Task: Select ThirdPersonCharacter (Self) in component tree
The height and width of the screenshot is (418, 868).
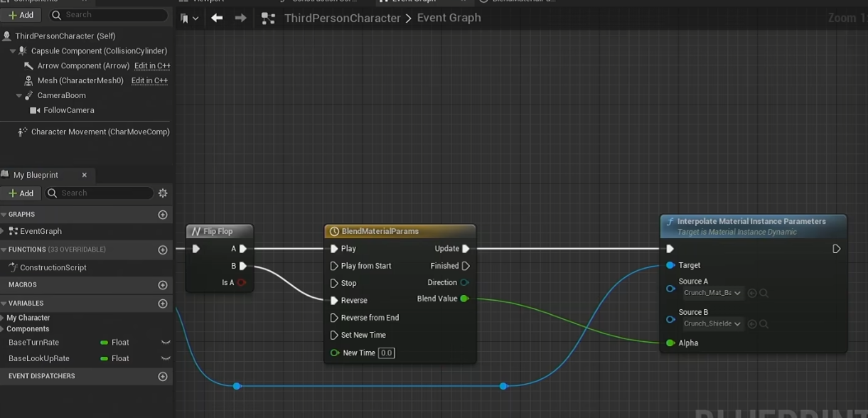Action: click(x=65, y=36)
